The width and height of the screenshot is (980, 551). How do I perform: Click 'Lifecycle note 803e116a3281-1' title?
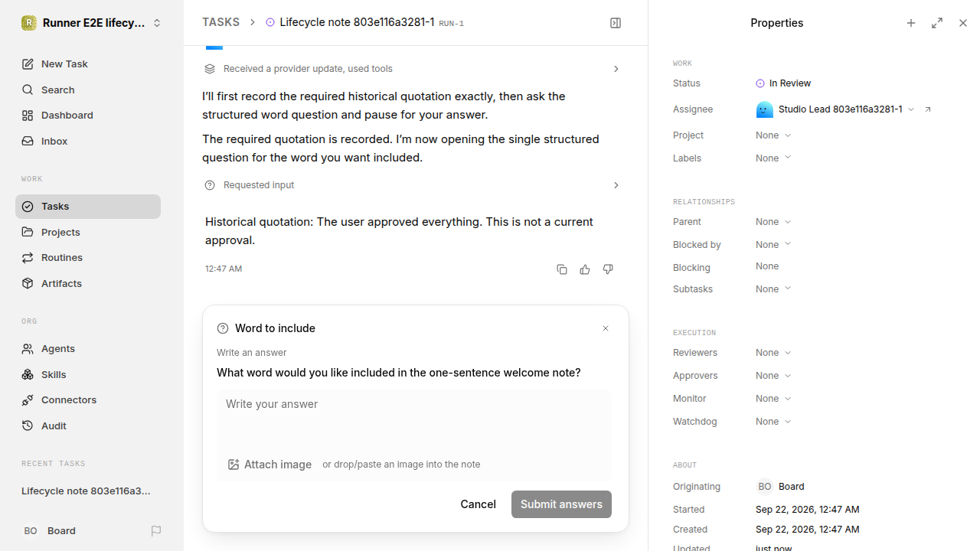357,22
